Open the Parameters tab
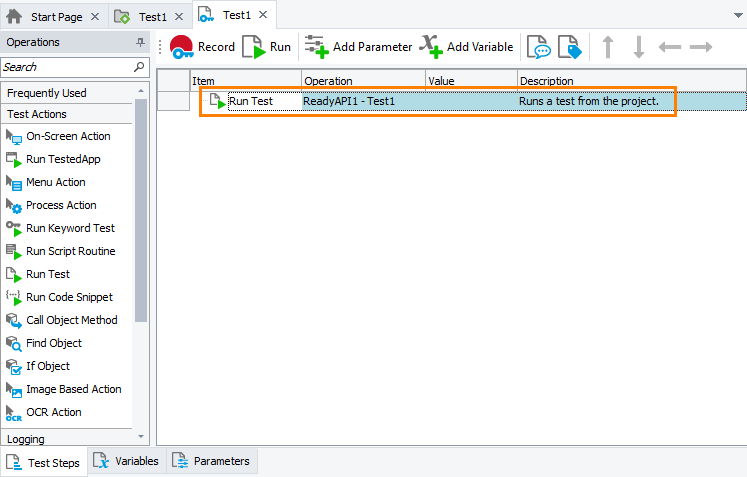Image resolution: width=747 pixels, height=477 pixels. click(x=211, y=461)
